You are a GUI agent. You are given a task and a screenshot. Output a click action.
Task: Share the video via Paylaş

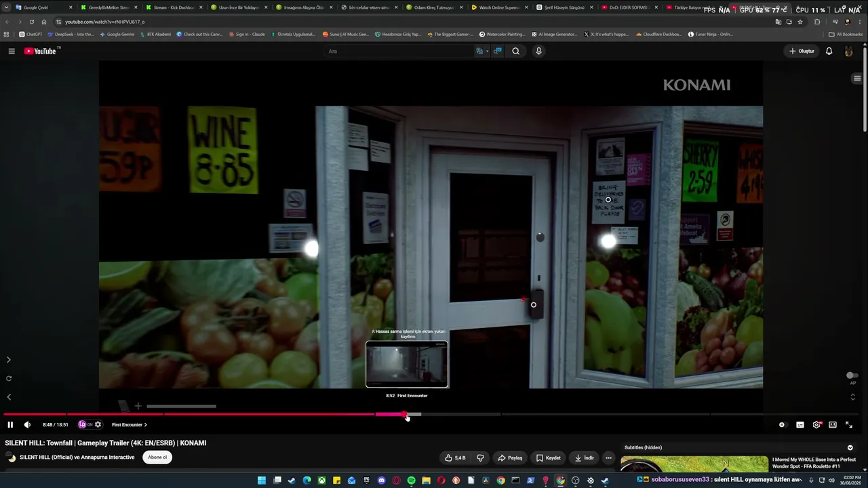(x=510, y=457)
